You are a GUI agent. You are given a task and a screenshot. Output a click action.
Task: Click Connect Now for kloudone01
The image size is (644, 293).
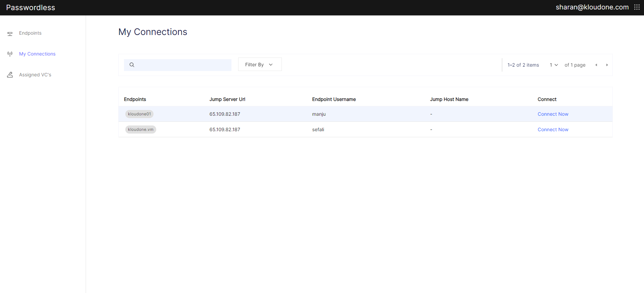(553, 114)
